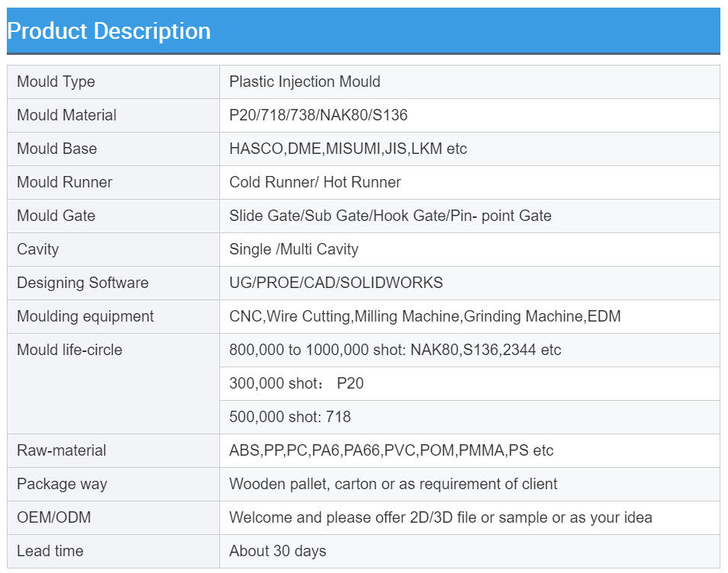Click the Single /Multi Cavity value

click(x=293, y=249)
